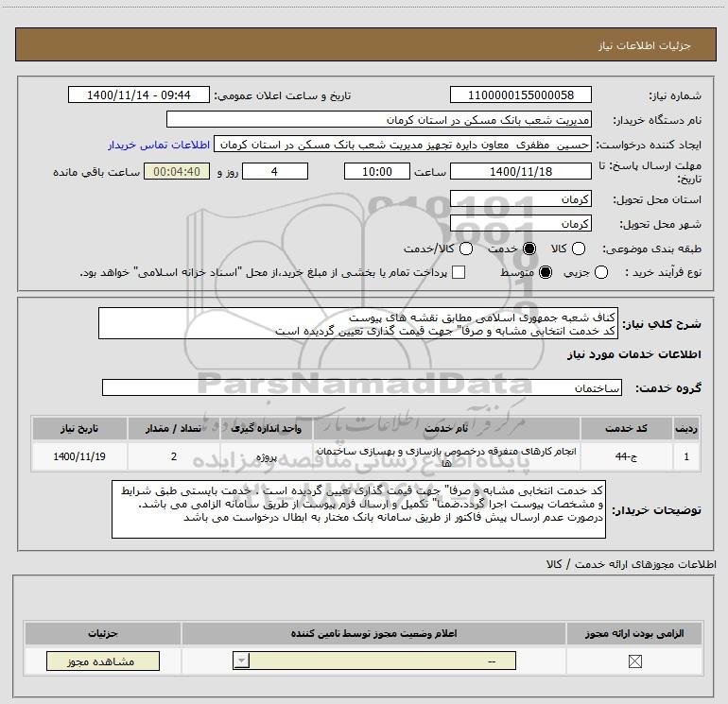The image size is (728, 704).
Task: Click the شهر محل تحویل field کرمان
Action: click(x=521, y=224)
